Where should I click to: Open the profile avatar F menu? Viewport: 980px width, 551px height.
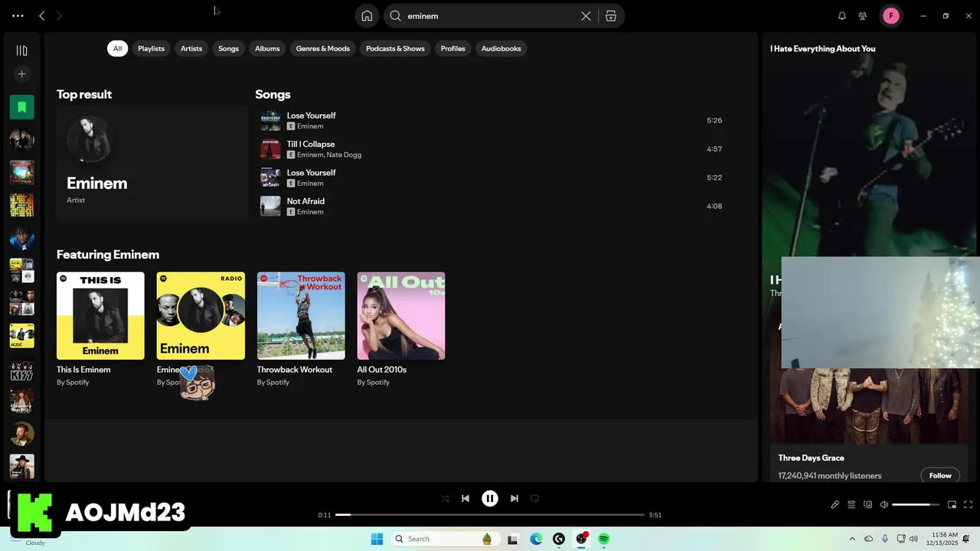pos(890,15)
